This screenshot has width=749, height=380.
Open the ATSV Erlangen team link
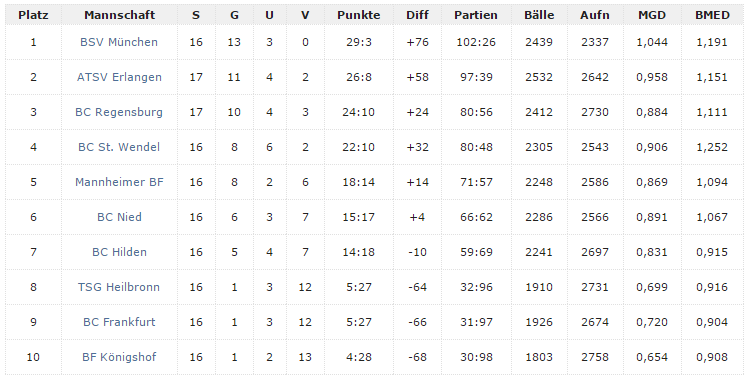[119, 77]
